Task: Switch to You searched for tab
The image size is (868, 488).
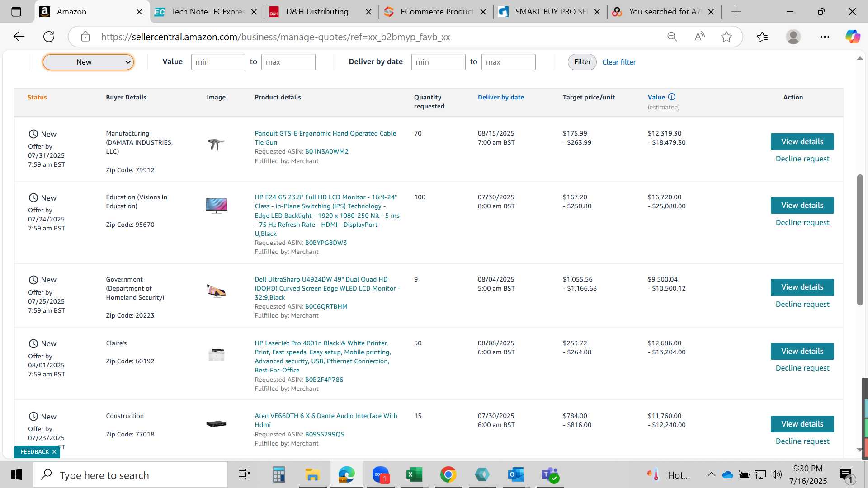Action: 665,12
